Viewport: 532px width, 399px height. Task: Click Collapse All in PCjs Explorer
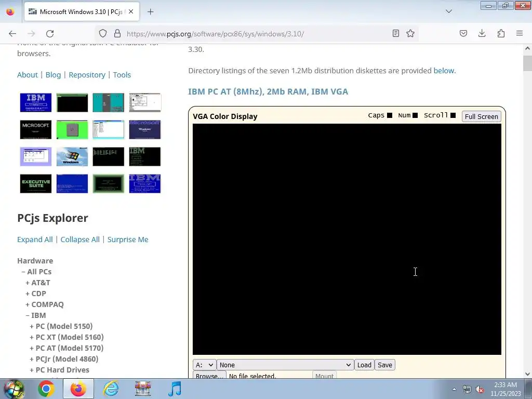tap(80, 240)
